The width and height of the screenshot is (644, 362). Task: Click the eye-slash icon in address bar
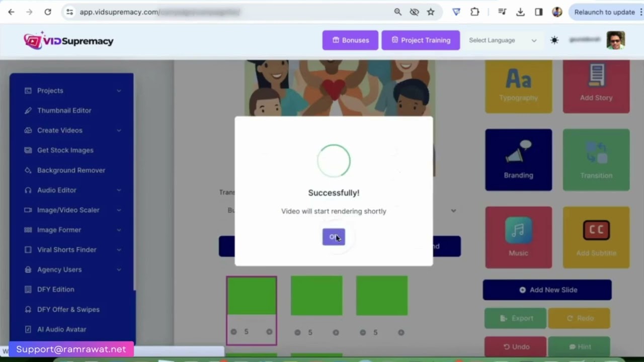414,12
